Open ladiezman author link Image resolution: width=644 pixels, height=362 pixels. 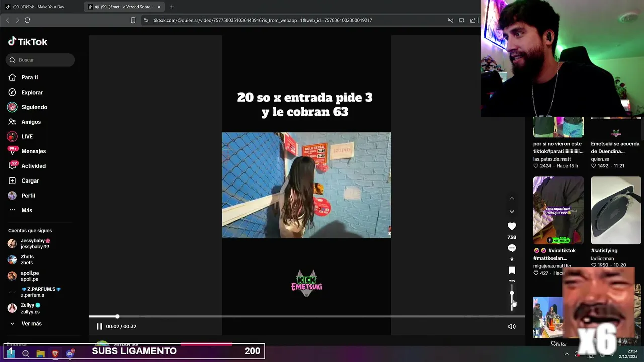(x=602, y=258)
